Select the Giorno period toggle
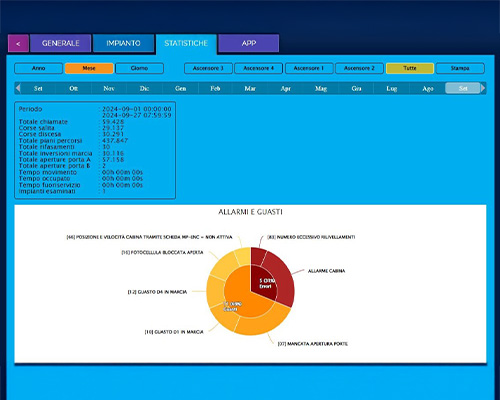This screenshot has height=400, width=500. tap(139, 68)
